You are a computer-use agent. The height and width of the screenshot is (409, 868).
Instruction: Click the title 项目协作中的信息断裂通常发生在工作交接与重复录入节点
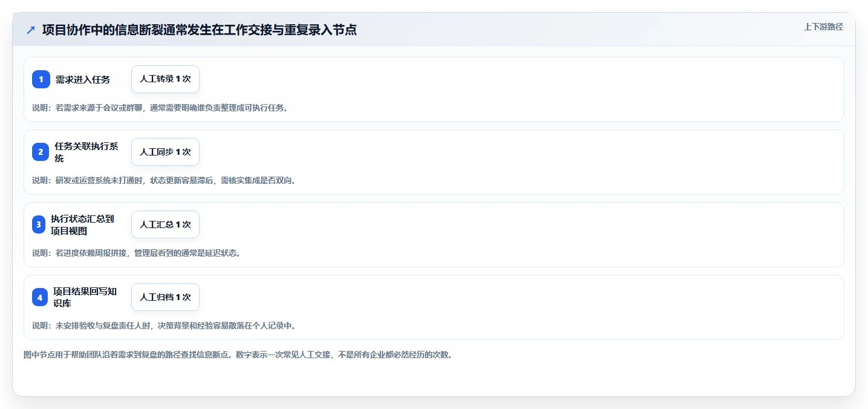pyautogui.click(x=200, y=30)
